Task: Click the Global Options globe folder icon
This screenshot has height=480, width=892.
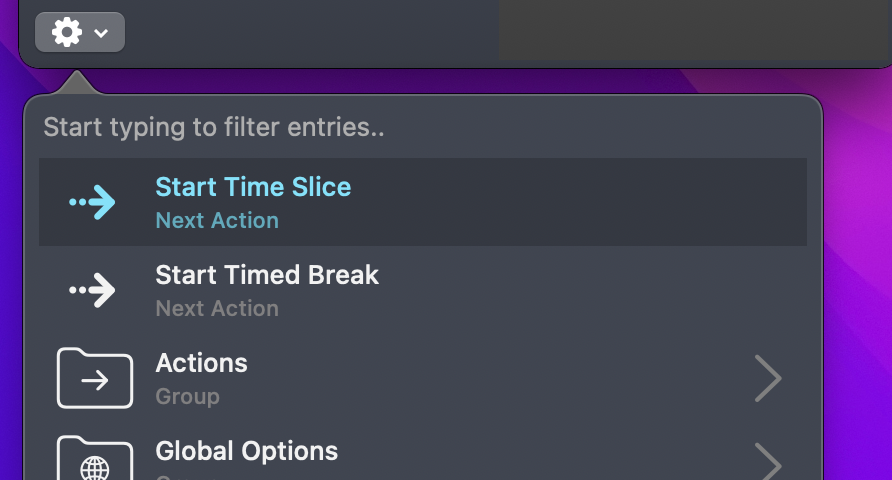Action: pyautogui.click(x=95, y=458)
